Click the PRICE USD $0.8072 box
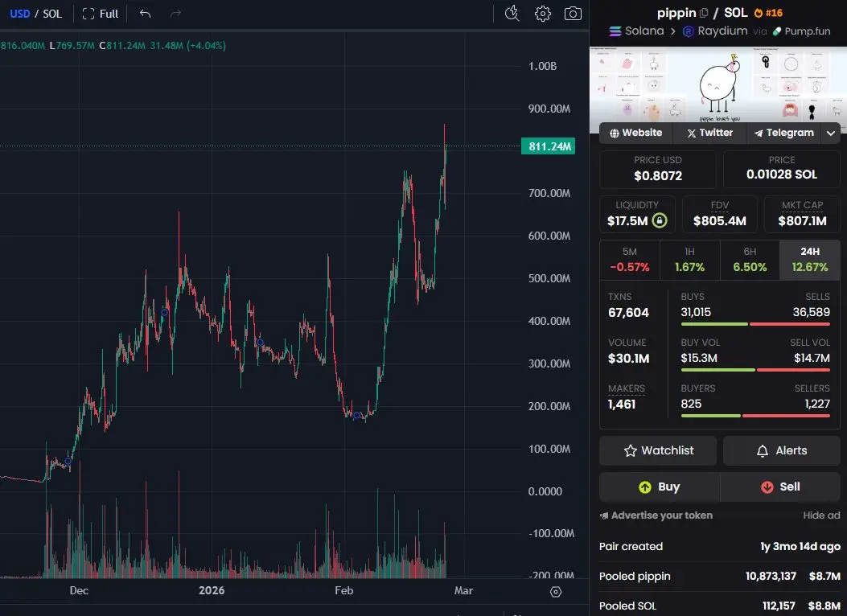The width and height of the screenshot is (847, 616). pyautogui.click(x=658, y=169)
